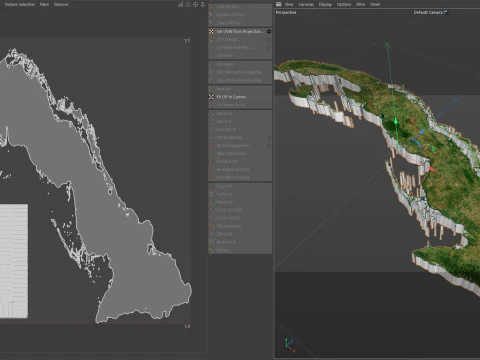
Task: Open Set UVW from Projection settings gear
Action: (269, 31)
